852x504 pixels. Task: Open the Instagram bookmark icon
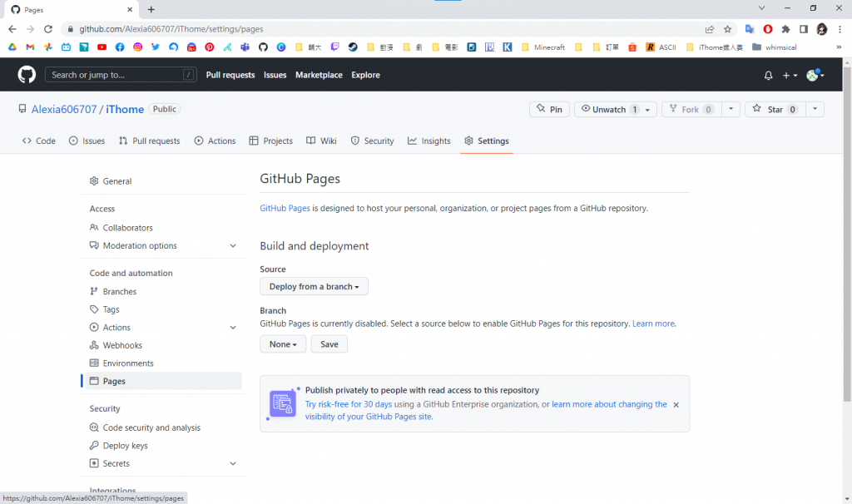pos(137,47)
